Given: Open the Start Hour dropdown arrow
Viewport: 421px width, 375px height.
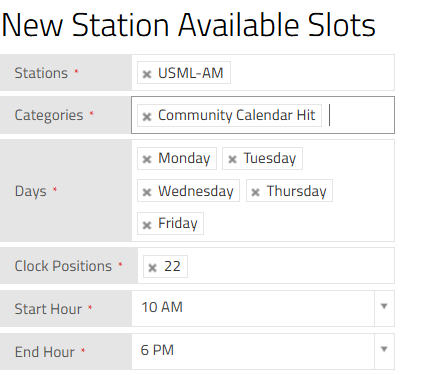Looking at the screenshot, I should click(384, 306).
